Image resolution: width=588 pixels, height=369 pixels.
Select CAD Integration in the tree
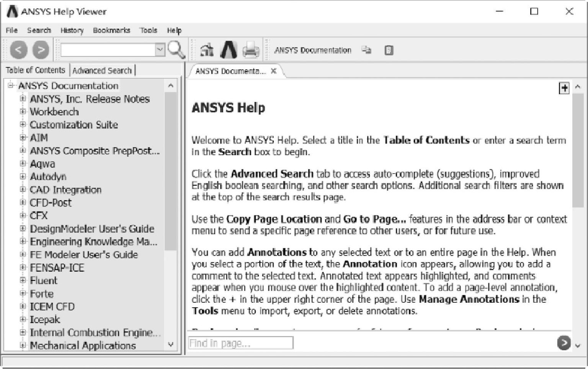point(65,190)
